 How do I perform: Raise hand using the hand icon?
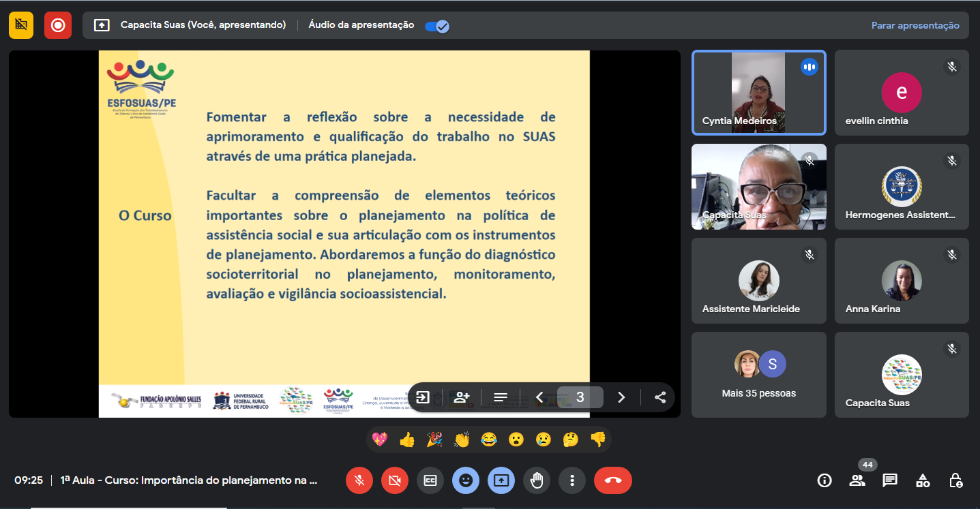coord(537,480)
